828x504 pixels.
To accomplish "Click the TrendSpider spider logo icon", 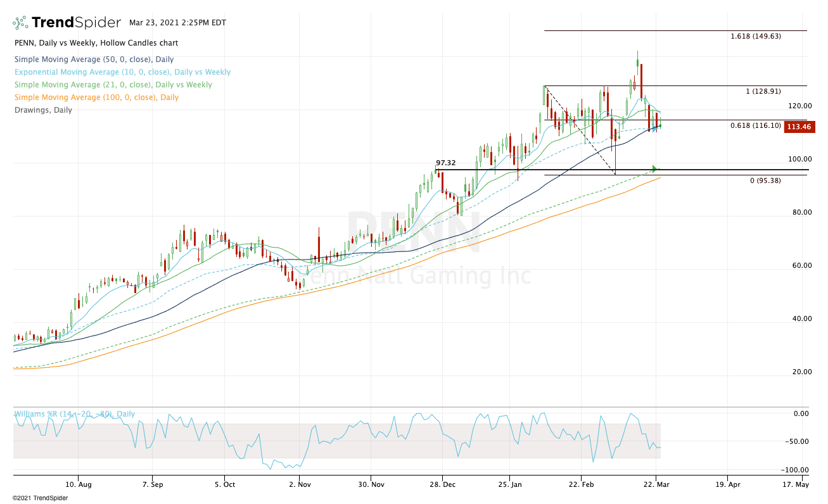I will [x=20, y=23].
